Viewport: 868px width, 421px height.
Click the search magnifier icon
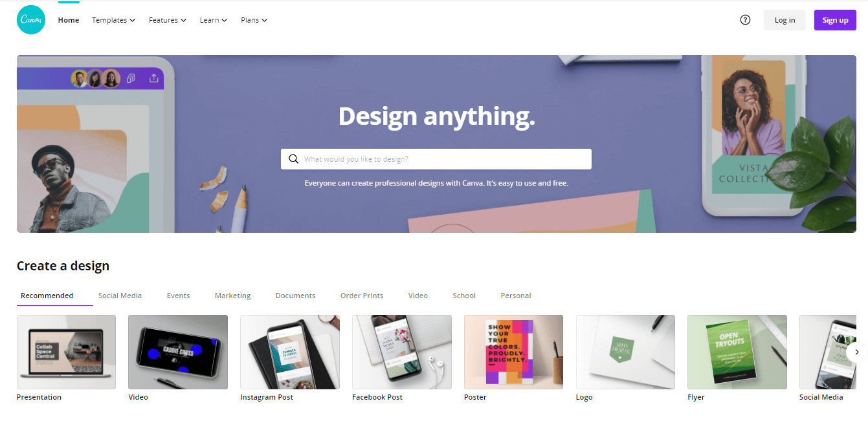[294, 159]
